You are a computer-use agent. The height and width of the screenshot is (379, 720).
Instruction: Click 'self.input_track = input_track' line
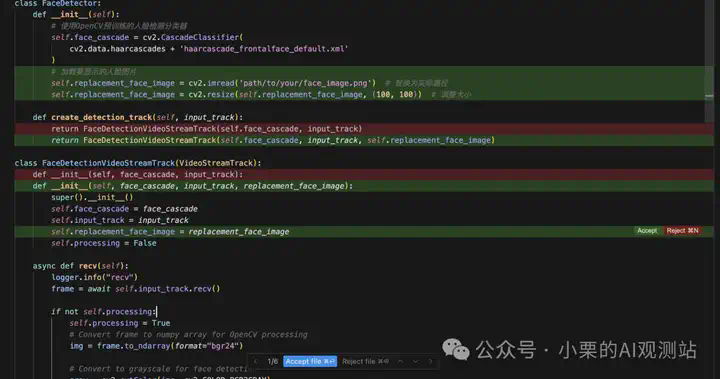coord(120,220)
